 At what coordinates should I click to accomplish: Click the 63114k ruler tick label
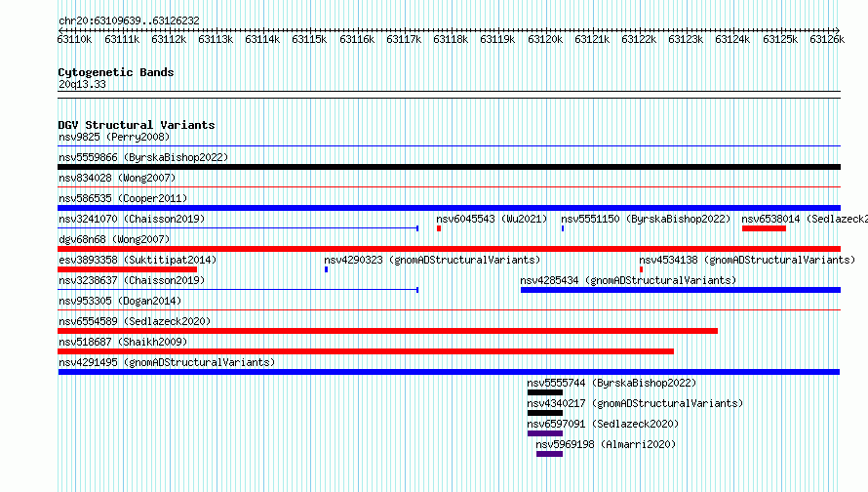[x=262, y=39]
